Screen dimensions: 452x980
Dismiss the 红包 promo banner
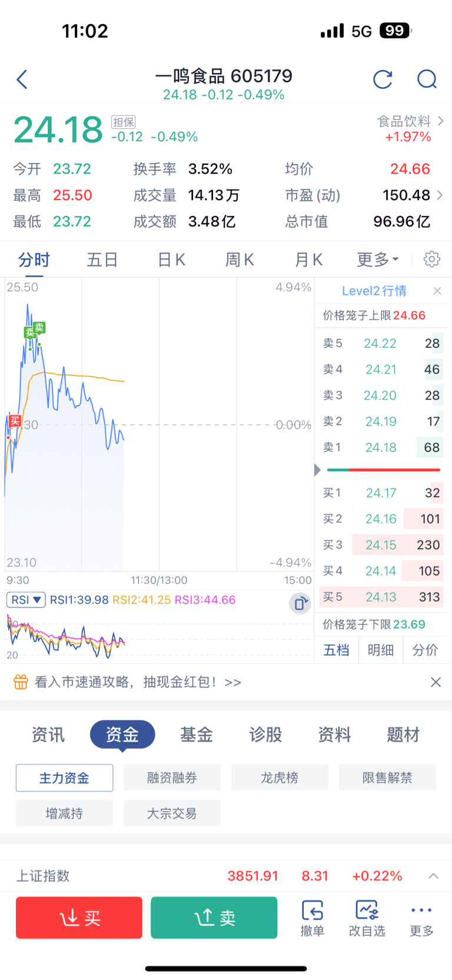point(436,682)
